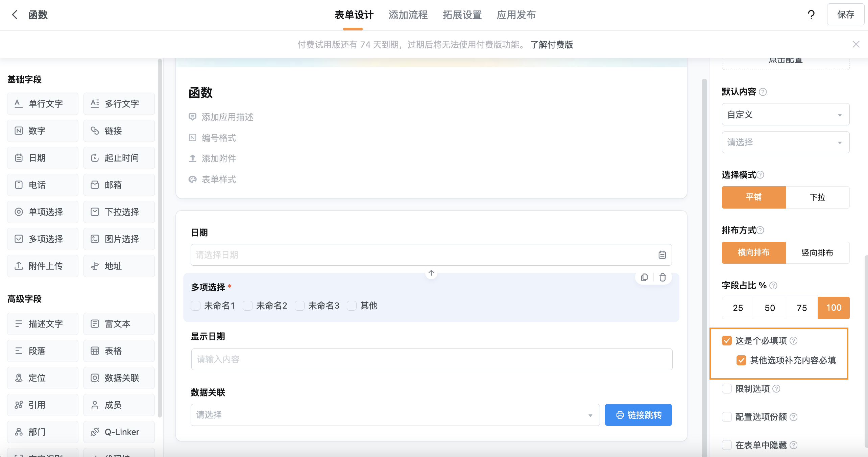Open the calendar icon in 日期 field

pyautogui.click(x=662, y=255)
